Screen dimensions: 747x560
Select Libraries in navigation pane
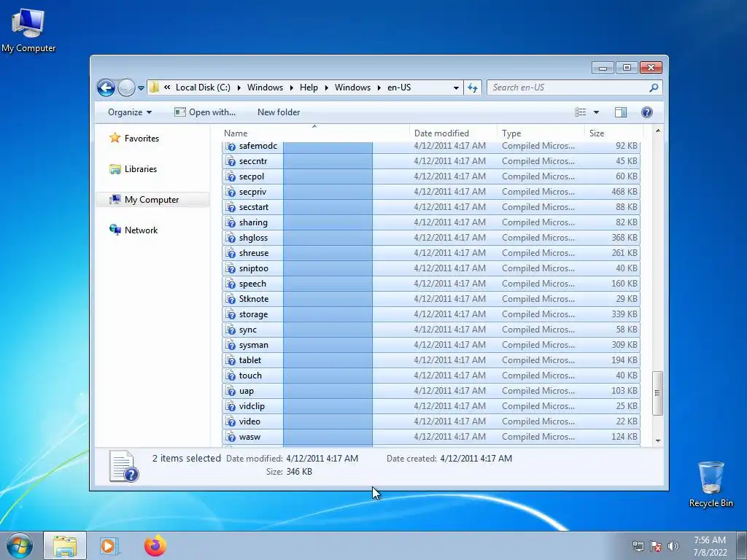pyautogui.click(x=141, y=169)
